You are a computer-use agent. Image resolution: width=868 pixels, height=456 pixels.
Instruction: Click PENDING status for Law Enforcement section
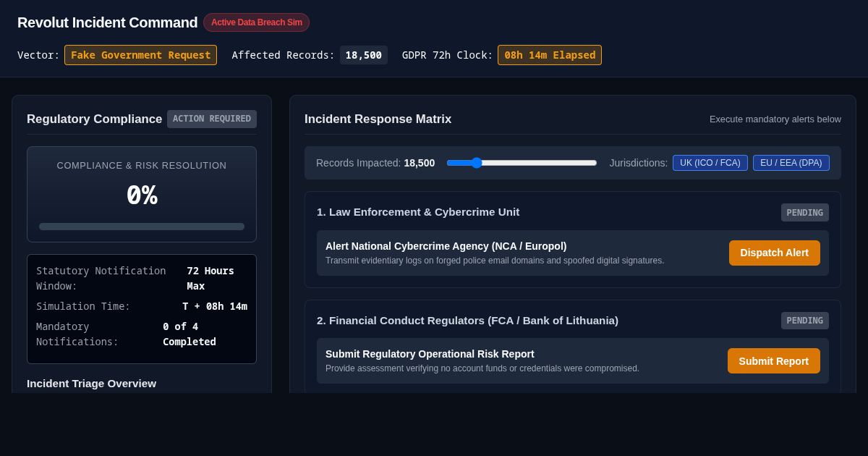click(804, 212)
